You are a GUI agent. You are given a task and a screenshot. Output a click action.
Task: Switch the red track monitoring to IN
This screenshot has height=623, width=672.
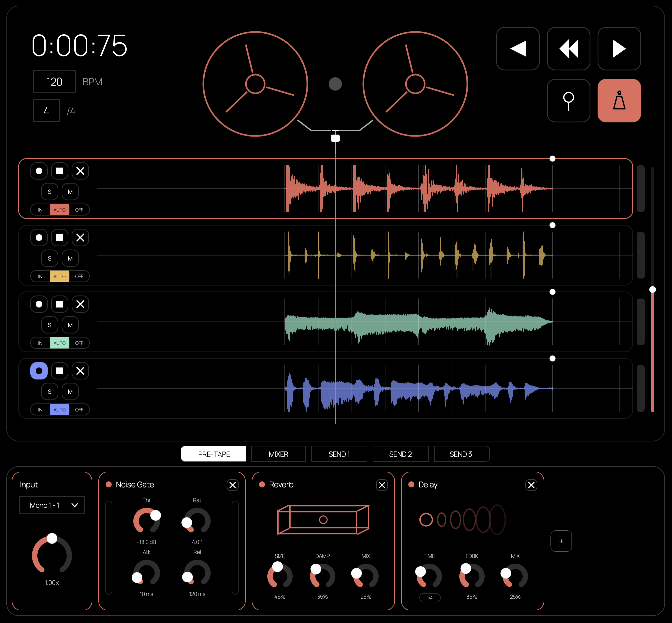[x=39, y=209]
